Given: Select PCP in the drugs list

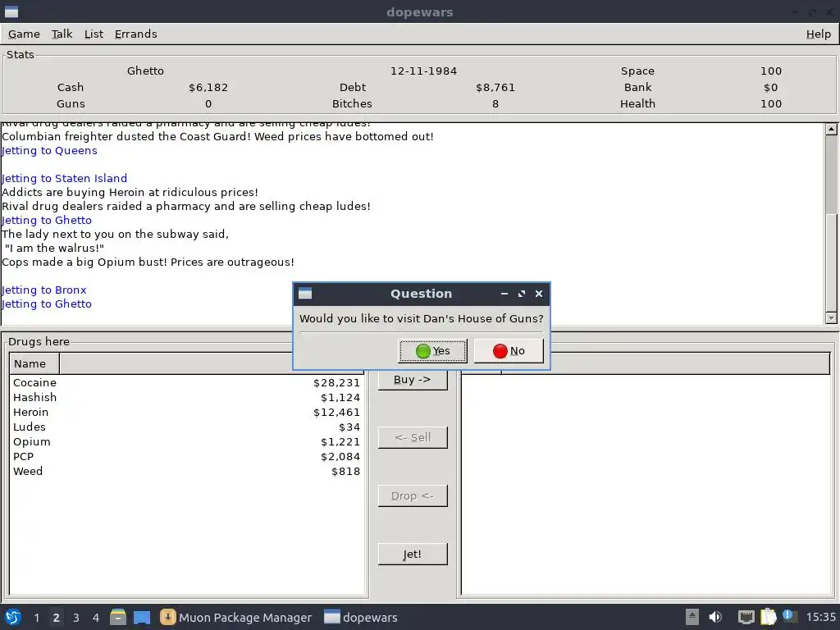Looking at the screenshot, I should coord(186,456).
